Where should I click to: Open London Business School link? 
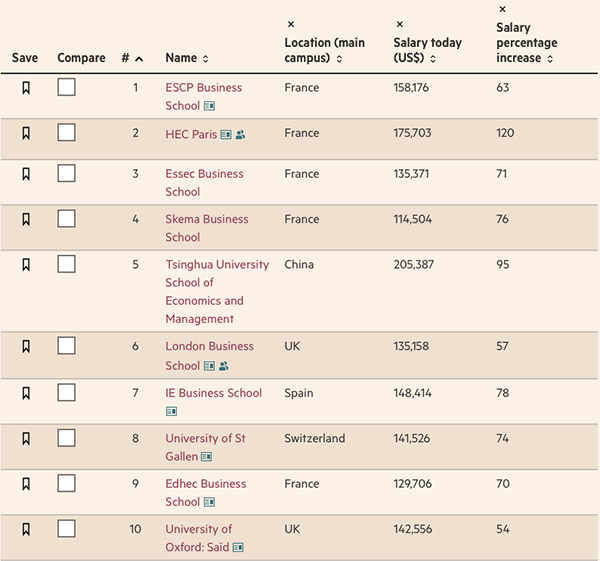[209, 356]
